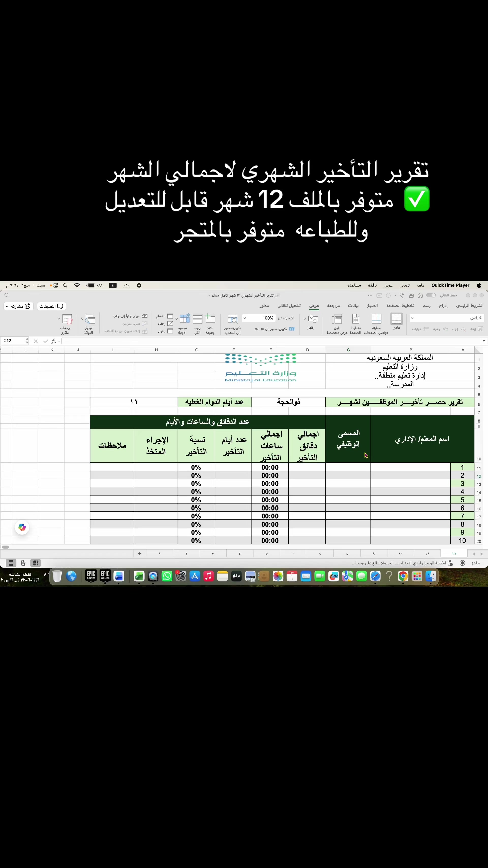488x868 pixels.
Task: Open the Freeze Panes dropdown arrow
Action: pos(177,319)
